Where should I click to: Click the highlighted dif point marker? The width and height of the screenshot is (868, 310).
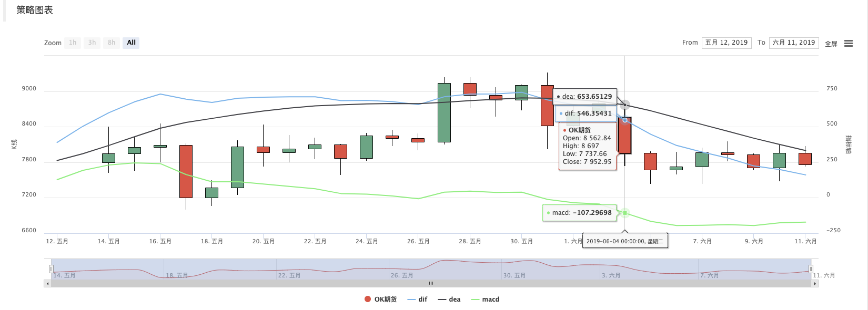(x=625, y=120)
